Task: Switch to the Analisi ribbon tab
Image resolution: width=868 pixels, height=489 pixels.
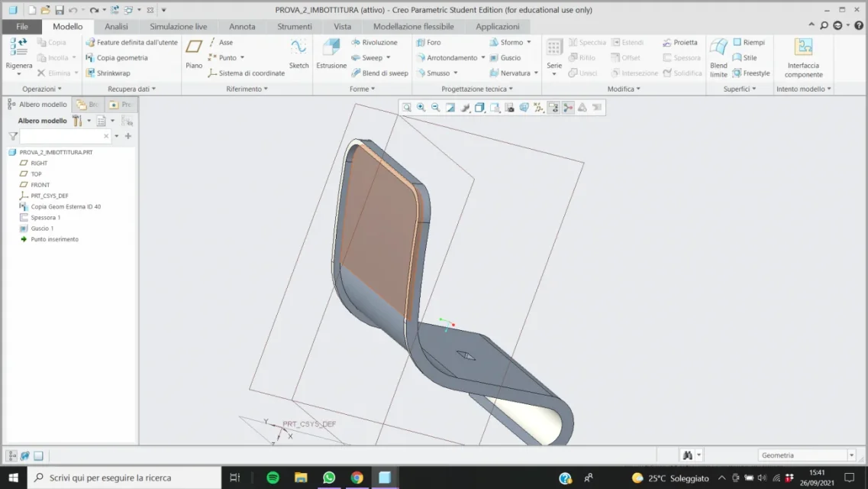Action: pos(116,27)
